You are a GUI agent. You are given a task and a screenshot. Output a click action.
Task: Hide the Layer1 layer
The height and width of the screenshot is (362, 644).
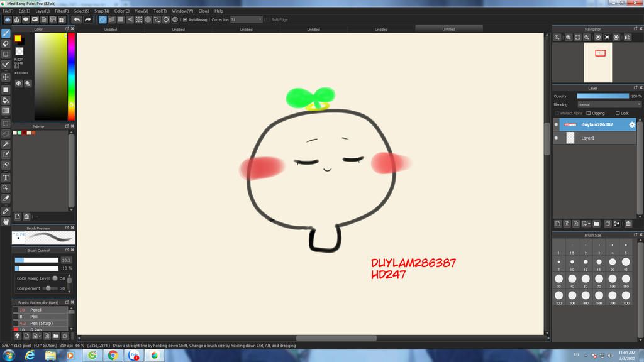point(556,138)
